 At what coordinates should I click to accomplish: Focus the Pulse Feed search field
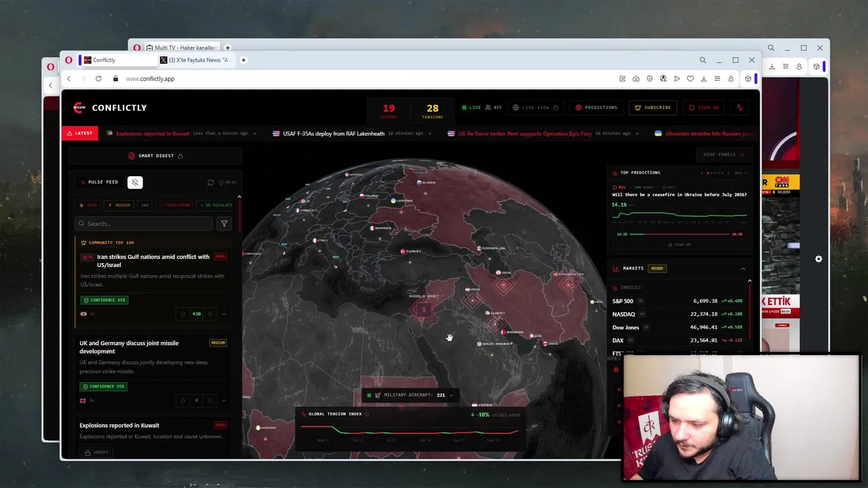click(144, 224)
